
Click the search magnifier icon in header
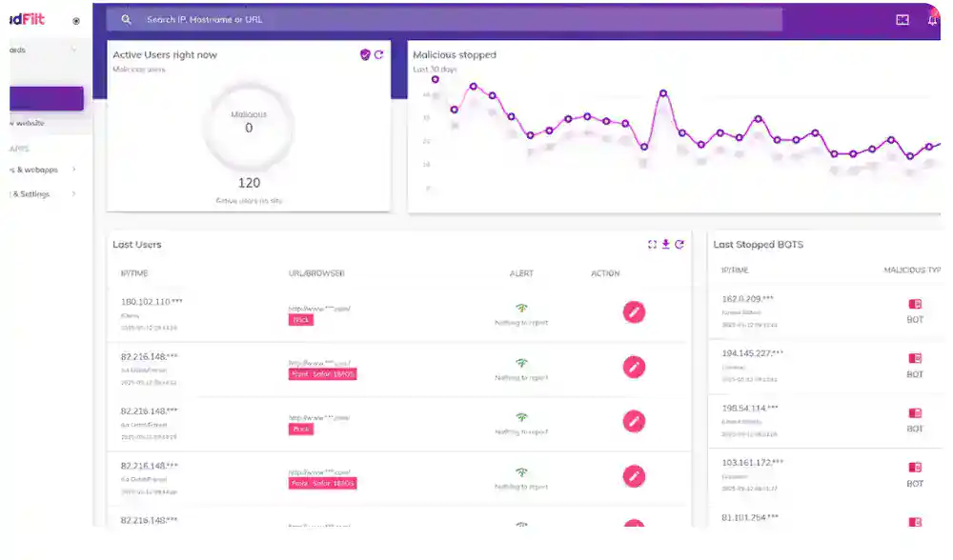pyautogui.click(x=126, y=19)
